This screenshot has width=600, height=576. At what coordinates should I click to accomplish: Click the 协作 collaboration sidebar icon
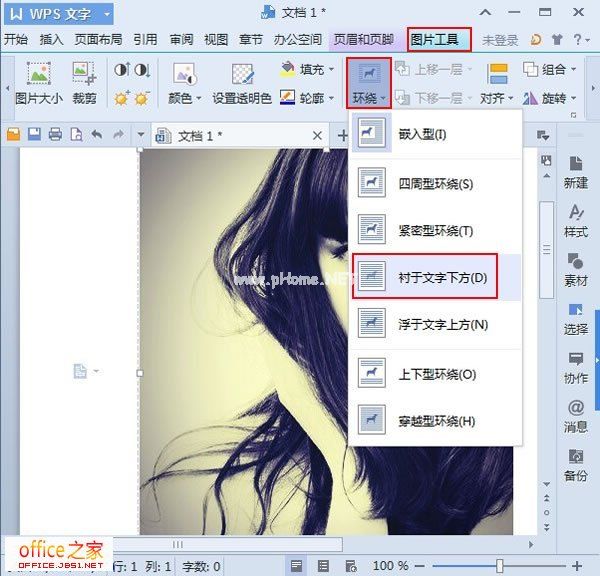tap(576, 366)
